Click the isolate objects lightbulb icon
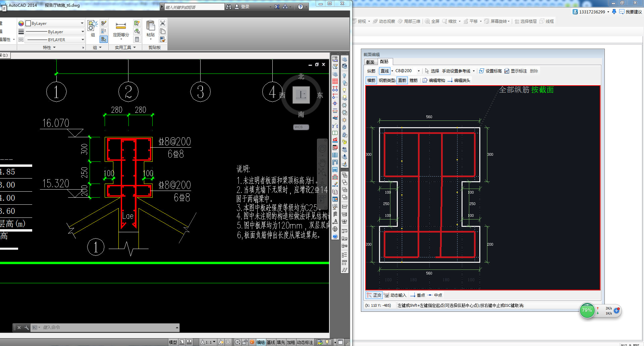The height and width of the screenshot is (346, 644). click(327, 342)
